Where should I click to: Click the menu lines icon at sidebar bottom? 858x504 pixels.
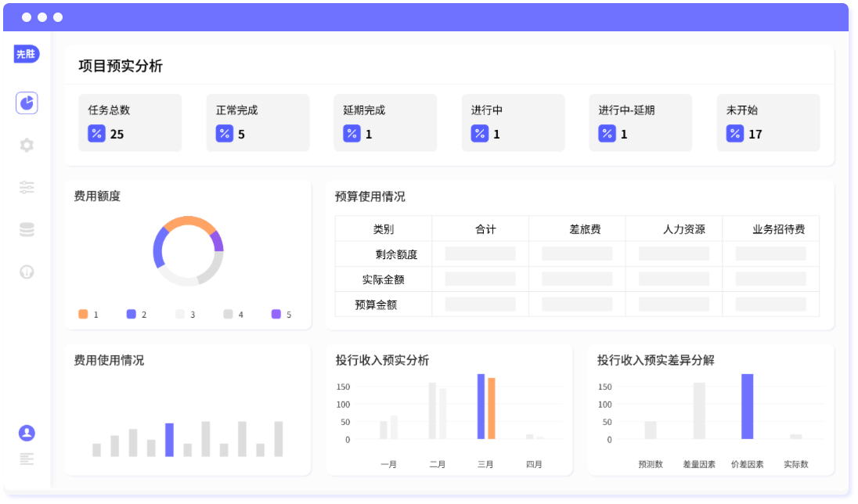(27, 459)
